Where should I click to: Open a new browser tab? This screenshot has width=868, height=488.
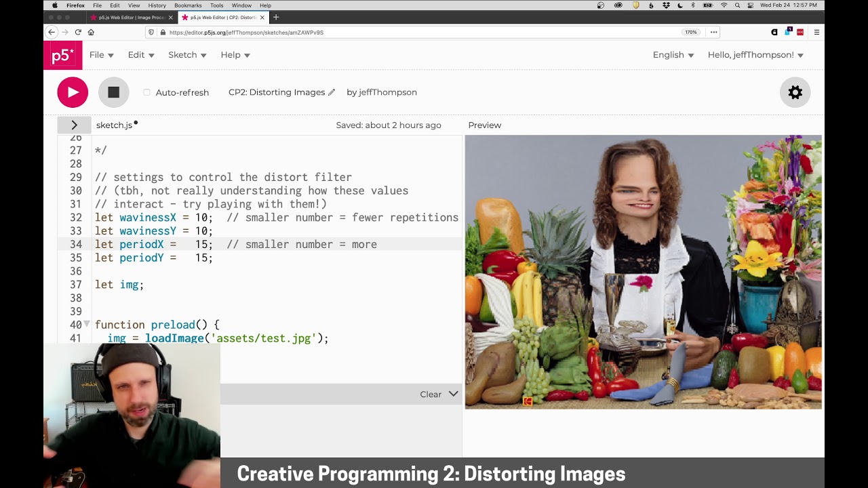tap(275, 17)
